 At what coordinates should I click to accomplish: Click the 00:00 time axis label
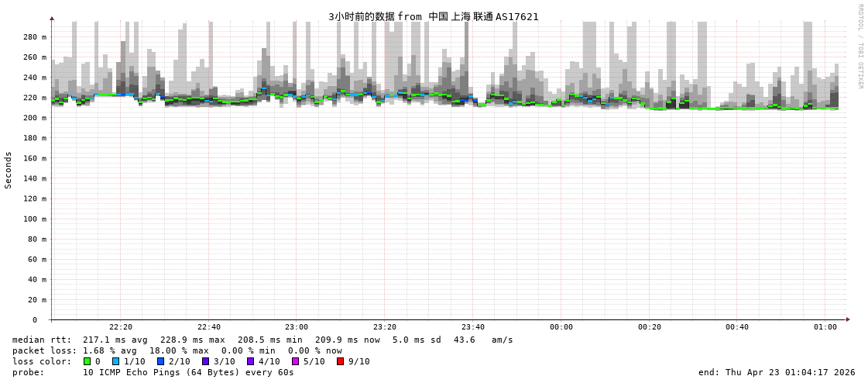point(561,327)
